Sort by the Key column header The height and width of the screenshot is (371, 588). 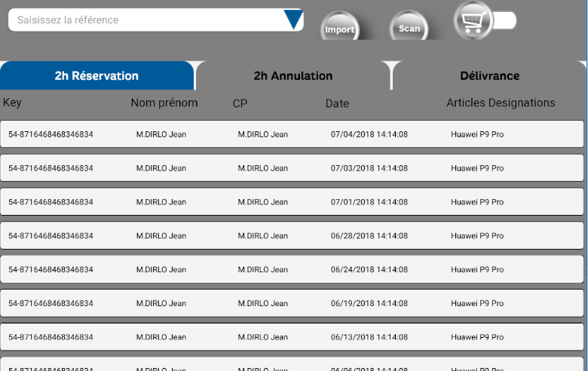tap(12, 103)
